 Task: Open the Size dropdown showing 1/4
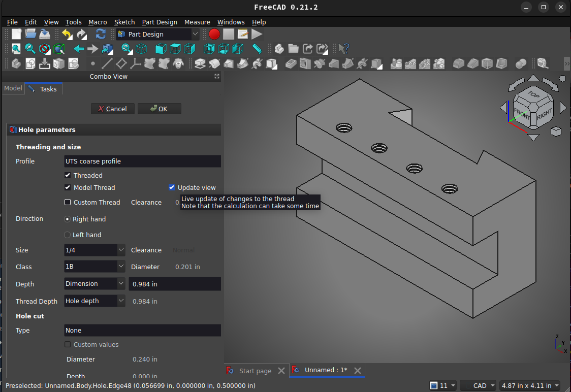coord(94,250)
